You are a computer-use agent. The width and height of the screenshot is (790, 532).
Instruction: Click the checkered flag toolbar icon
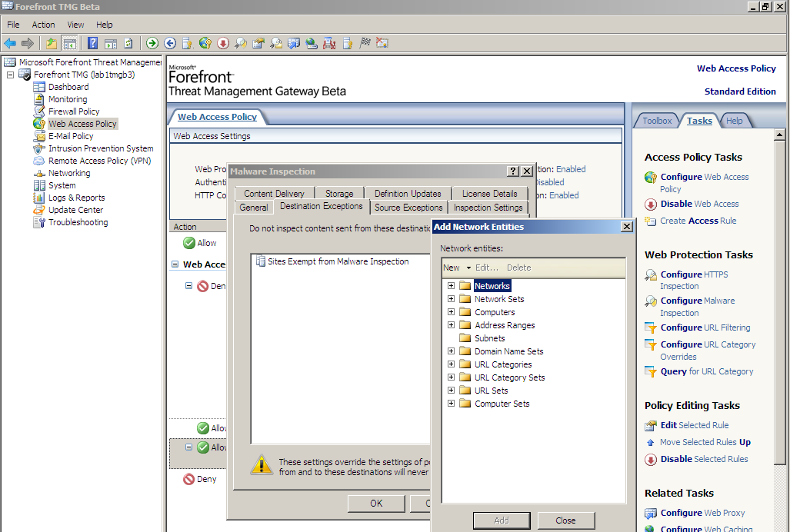[x=365, y=43]
